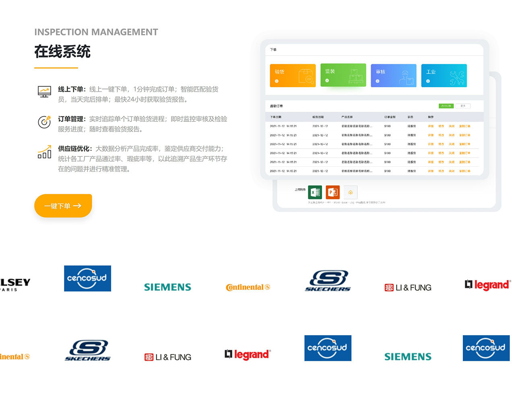
Task: Click the box-with-magnifier icon on 验货 card
Action: (306, 76)
